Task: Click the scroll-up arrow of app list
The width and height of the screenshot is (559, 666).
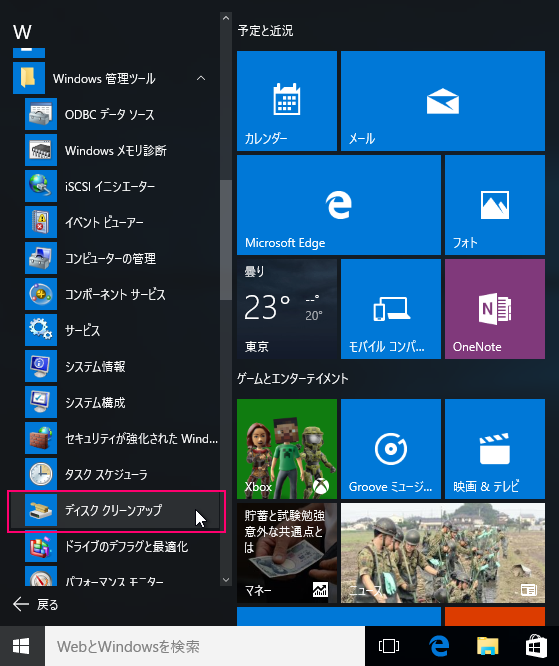Action: tap(226, 18)
